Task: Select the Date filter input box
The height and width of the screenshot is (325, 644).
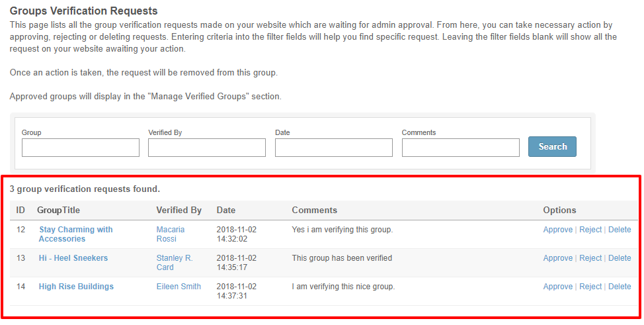Action: tap(334, 148)
